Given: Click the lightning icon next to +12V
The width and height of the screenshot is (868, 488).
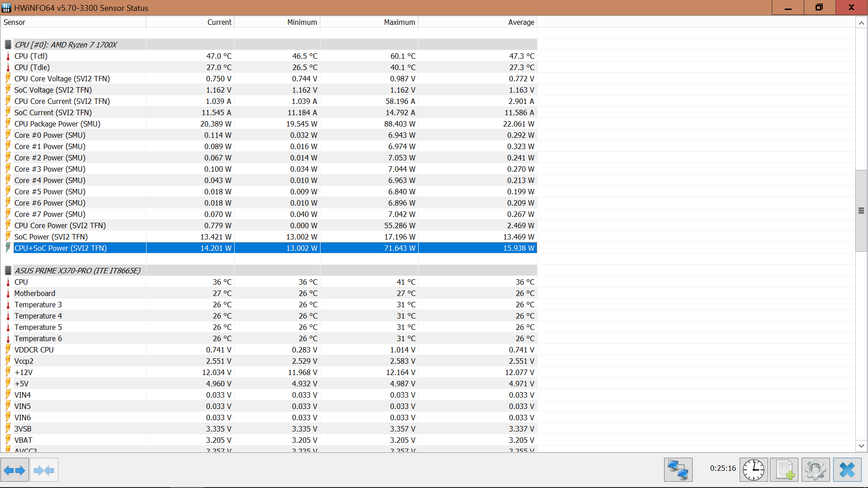Looking at the screenshot, I should [8, 372].
